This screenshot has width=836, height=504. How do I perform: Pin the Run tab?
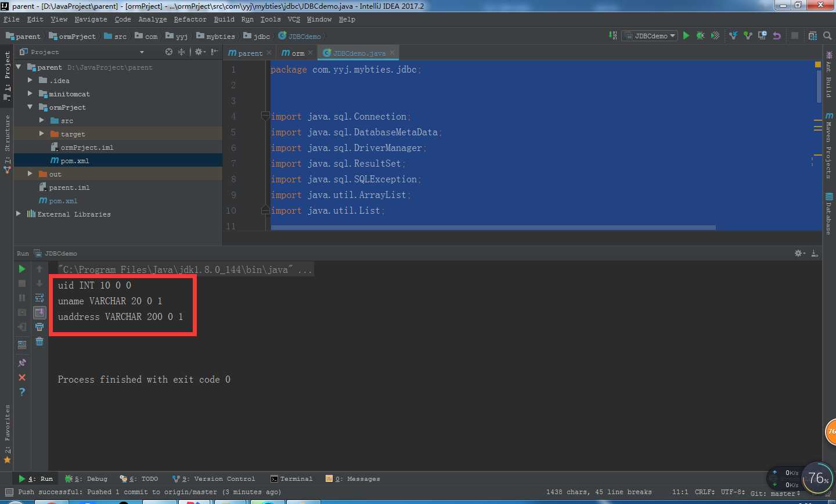point(22,363)
